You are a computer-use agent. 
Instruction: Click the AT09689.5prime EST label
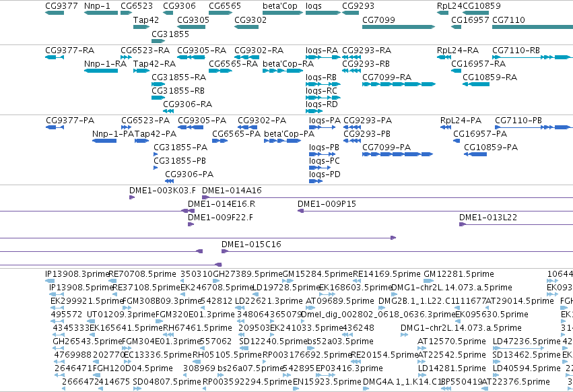(340, 301)
